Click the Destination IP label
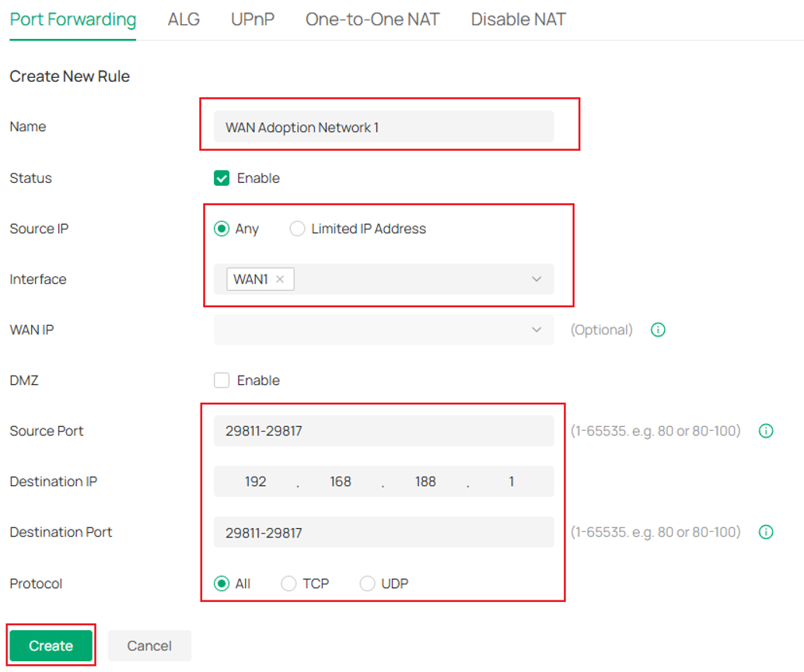The image size is (804, 672). [x=54, y=481]
